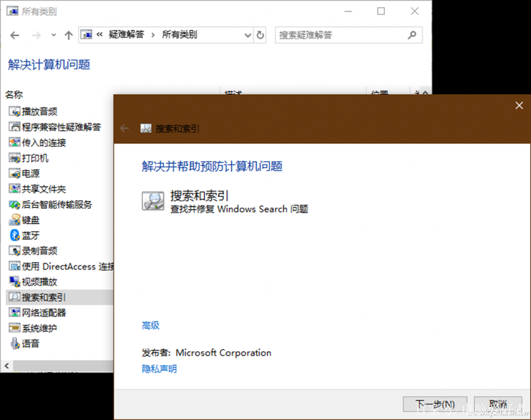Screen dimensions: 531x420
Task: Click the DirectAccess connection icon
Action: pos(15,266)
